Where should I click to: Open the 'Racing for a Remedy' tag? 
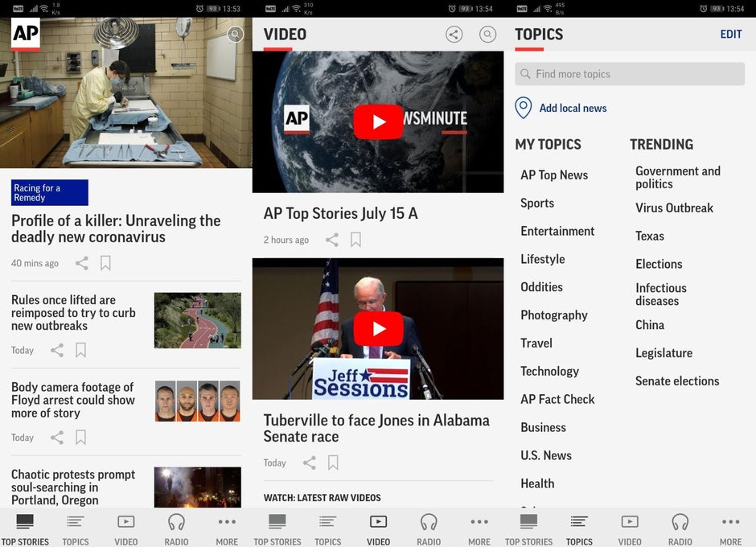(50, 192)
